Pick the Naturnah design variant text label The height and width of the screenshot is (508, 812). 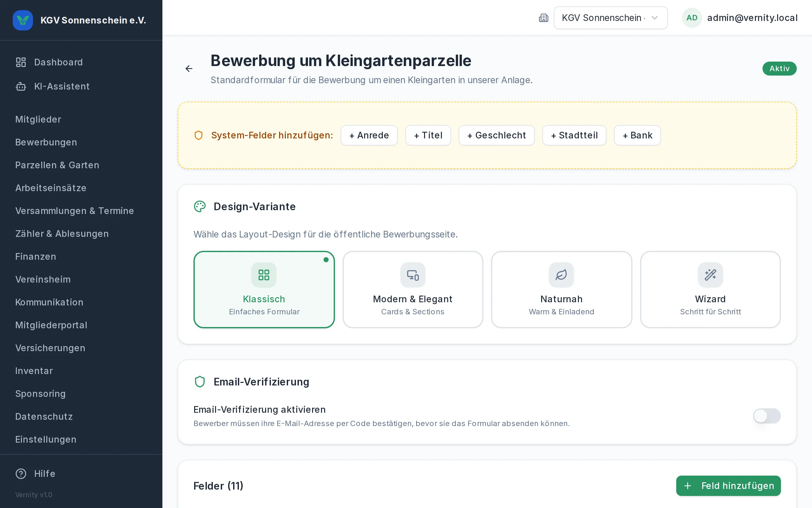click(x=561, y=299)
